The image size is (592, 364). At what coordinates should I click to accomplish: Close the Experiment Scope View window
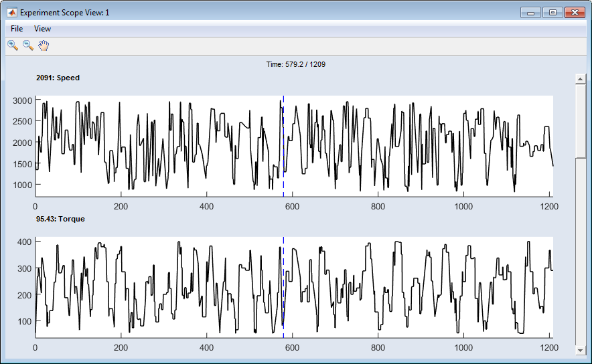(575, 13)
